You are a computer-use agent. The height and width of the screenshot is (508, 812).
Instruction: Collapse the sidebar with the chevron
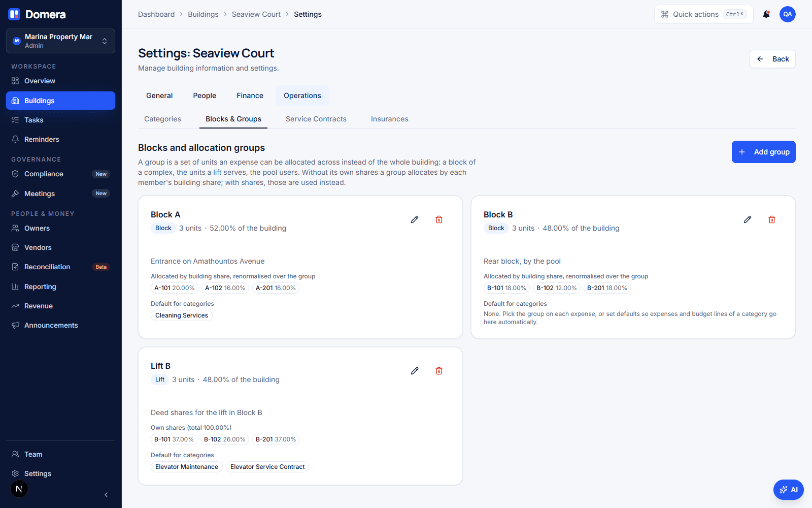[106, 495]
